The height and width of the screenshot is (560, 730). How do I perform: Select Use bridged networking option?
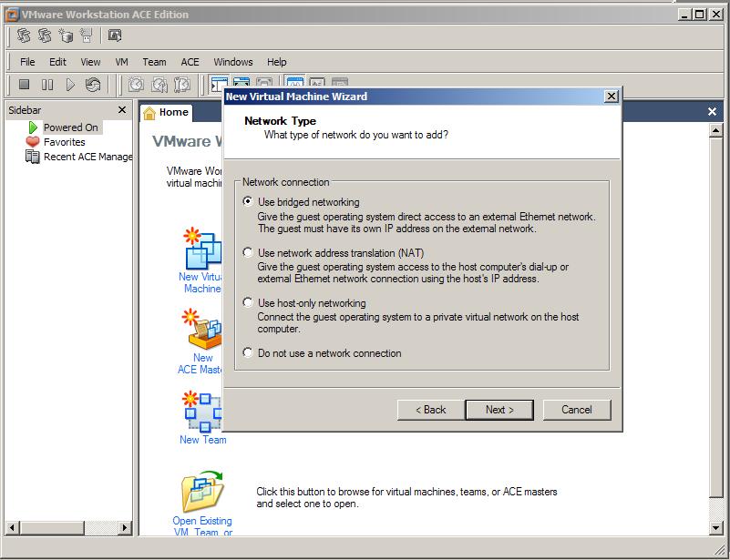pos(249,202)
